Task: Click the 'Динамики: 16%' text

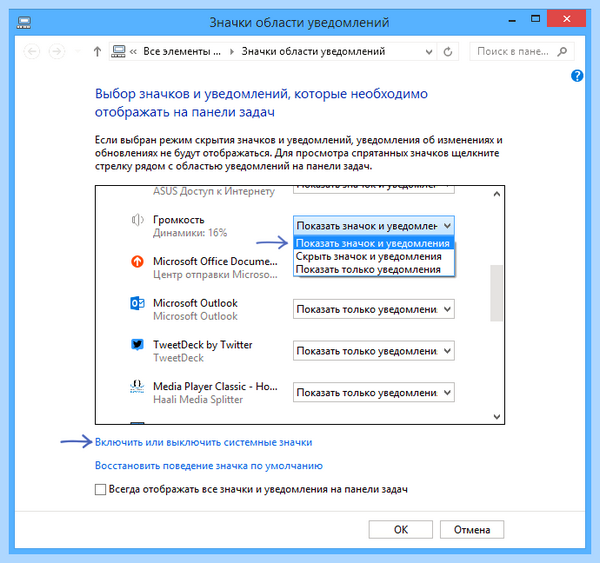Action: (x=190, y=233)
